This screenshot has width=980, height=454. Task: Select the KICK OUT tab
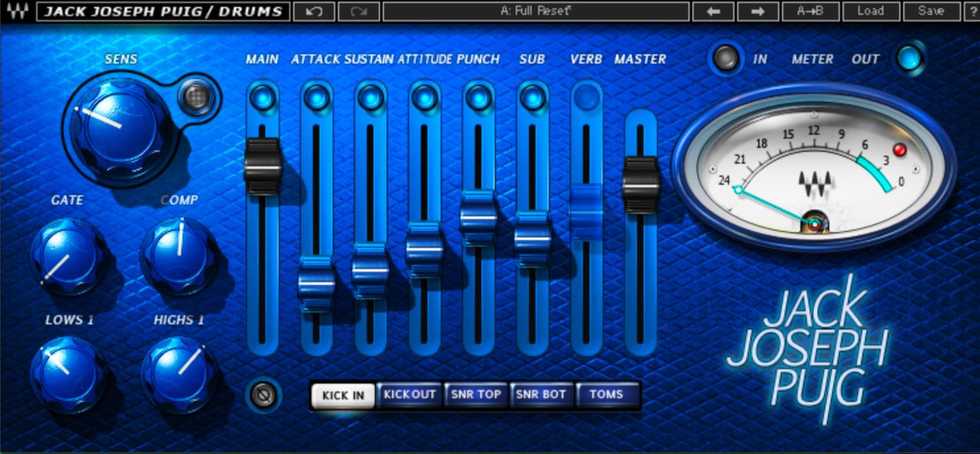(x=410, y=395)
